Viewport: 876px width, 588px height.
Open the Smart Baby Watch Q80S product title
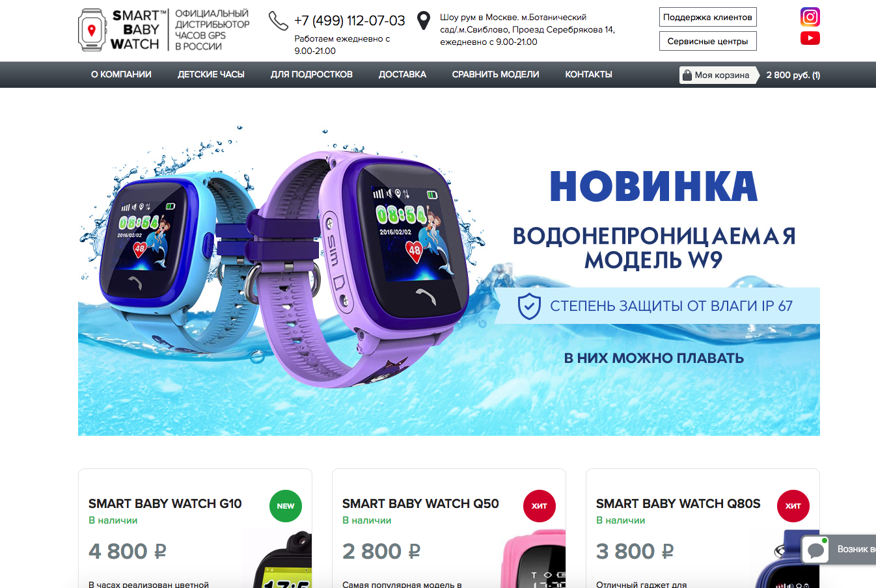(x=678, y=503)
